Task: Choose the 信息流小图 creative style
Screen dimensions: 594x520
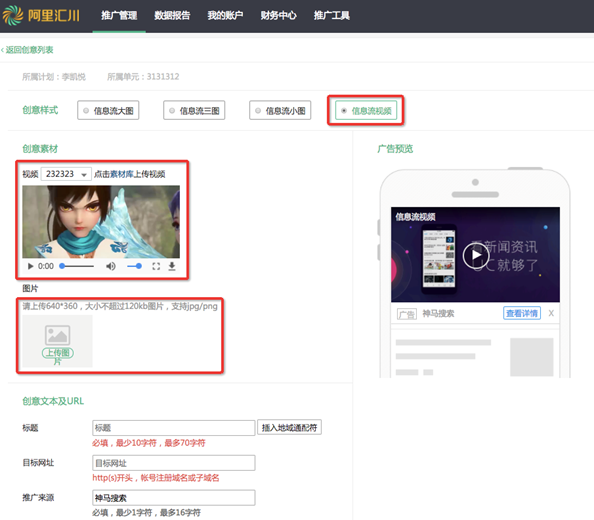Action: (280, 110)
